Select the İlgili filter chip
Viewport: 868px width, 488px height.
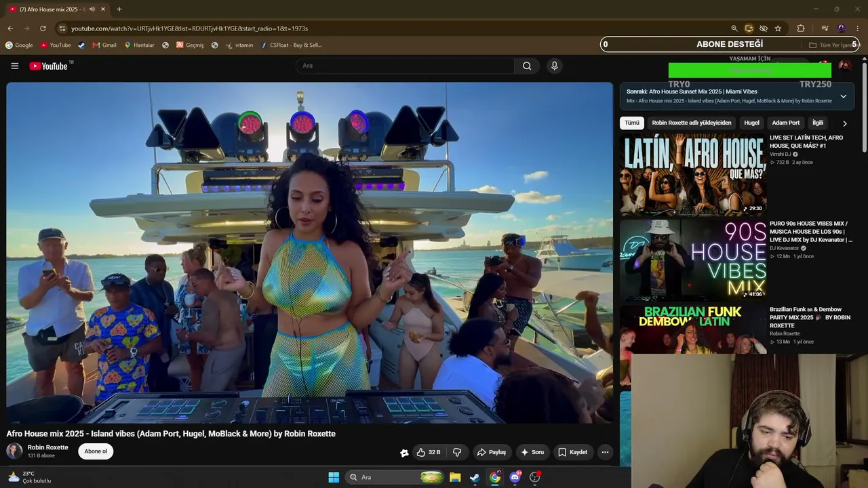[818, 123]
